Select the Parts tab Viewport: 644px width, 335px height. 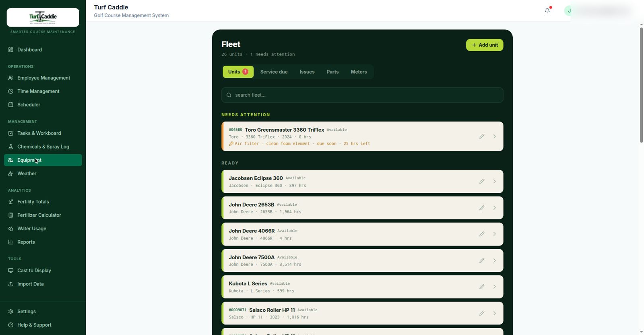332,72
